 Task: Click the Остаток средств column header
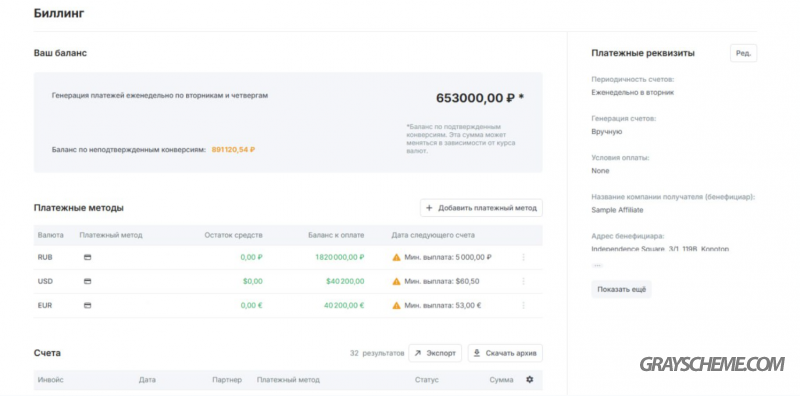click(x=234, y=235)
